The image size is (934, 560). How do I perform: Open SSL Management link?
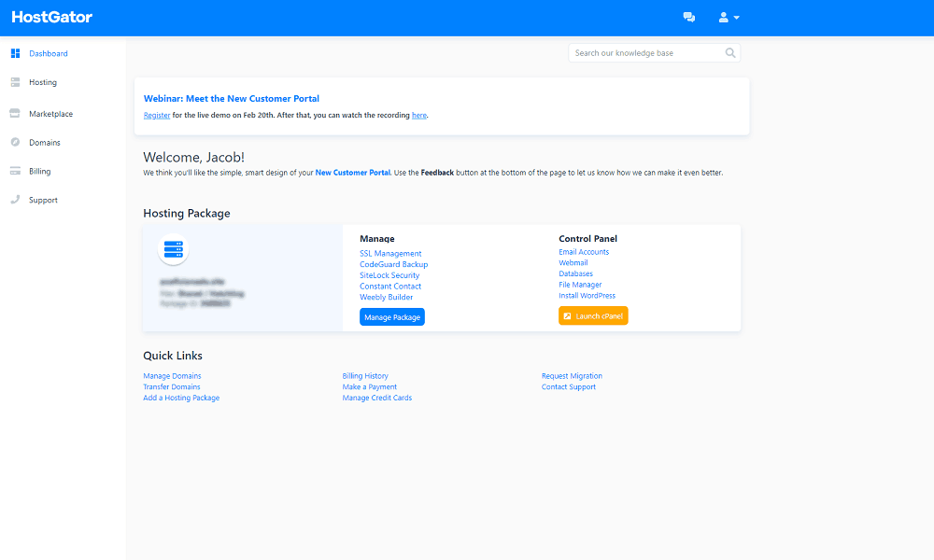pos(390,254)
